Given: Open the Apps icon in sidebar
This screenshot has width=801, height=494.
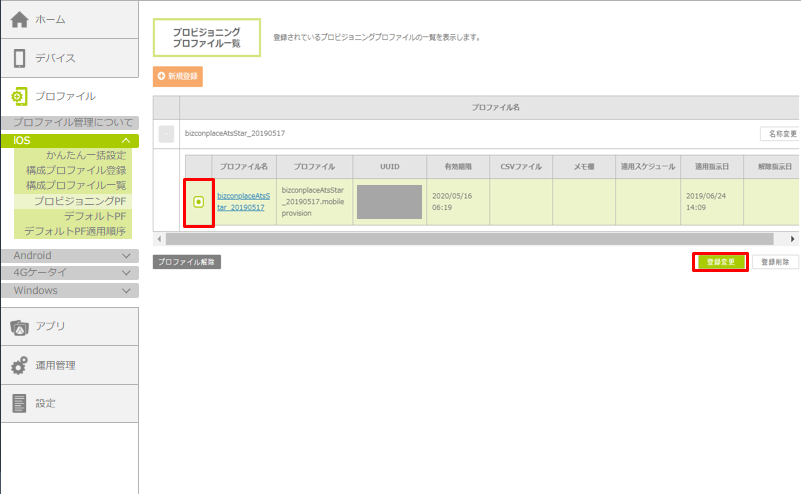Looking at the screenshot, I should (19, 326).
